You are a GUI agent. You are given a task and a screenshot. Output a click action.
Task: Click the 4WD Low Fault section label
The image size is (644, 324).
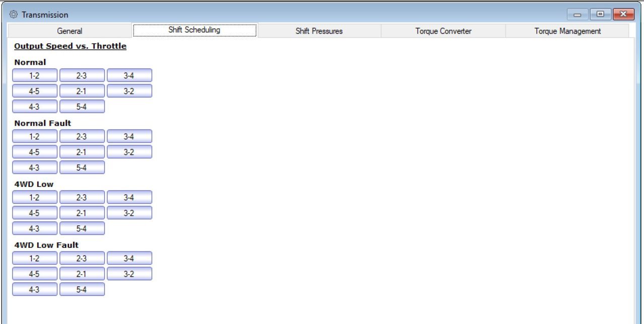46,245
